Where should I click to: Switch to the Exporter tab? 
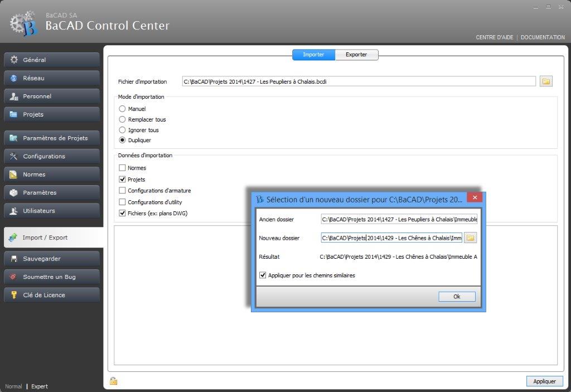tap(356, 55)
